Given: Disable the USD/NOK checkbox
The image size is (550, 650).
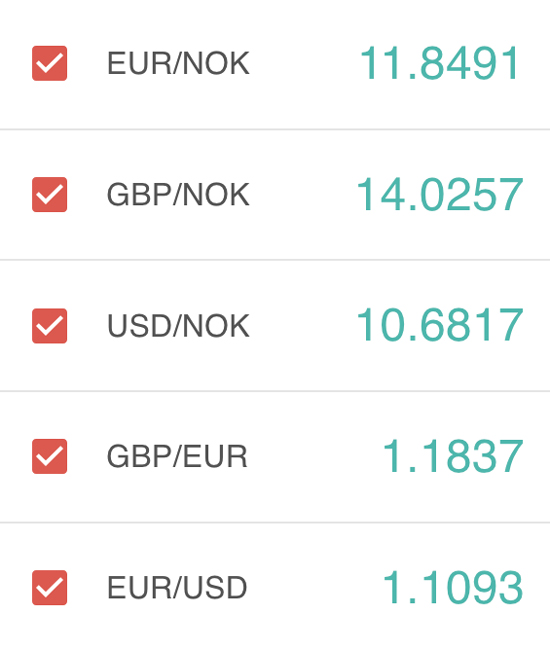Looking at the screenshot, I should point(50,326).
